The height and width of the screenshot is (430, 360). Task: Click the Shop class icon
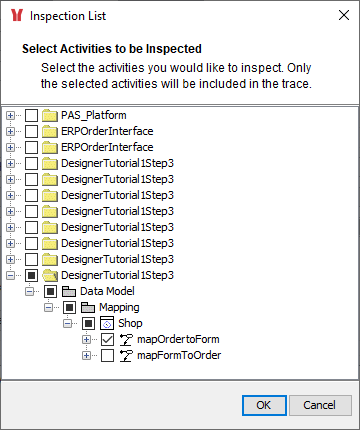coord(107,323)
